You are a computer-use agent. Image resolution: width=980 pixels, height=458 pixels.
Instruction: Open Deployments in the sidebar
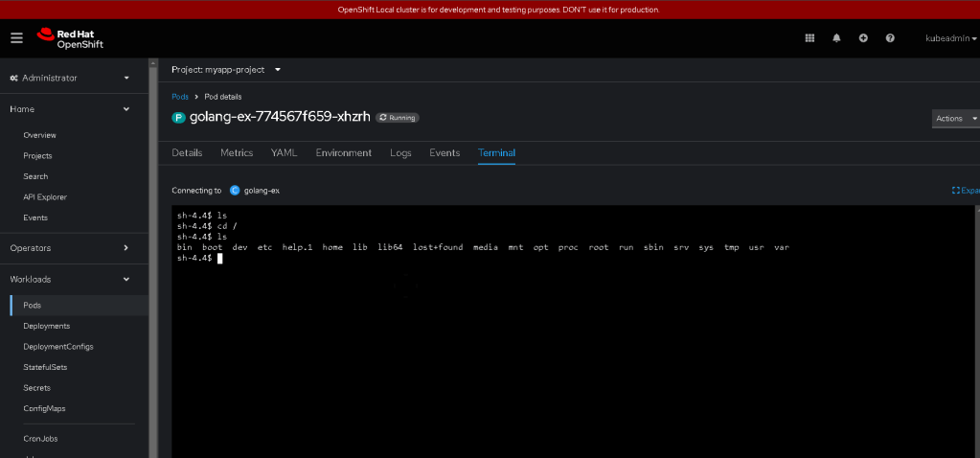pyautogui.click(x=46, y=326)
